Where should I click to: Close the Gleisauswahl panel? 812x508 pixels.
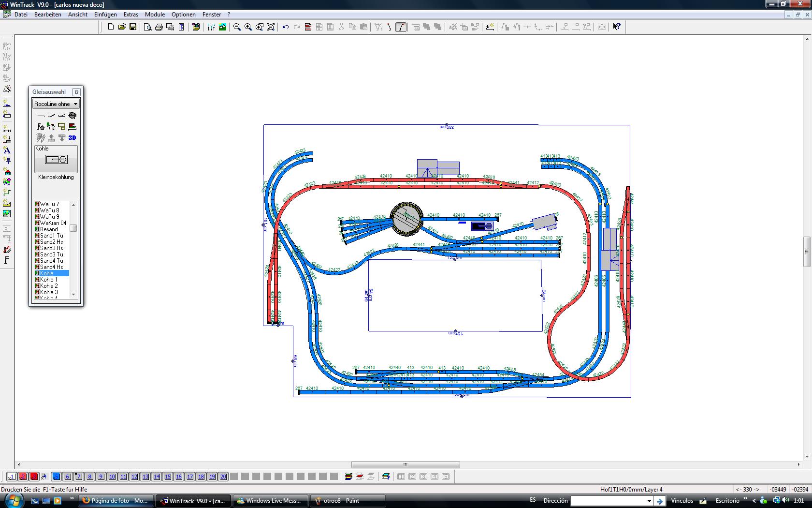[x=76, y=92]
